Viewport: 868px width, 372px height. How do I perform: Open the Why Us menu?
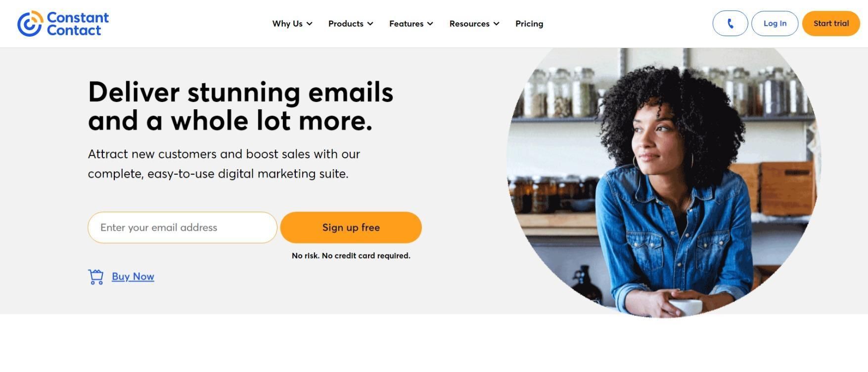pos(292,24)
